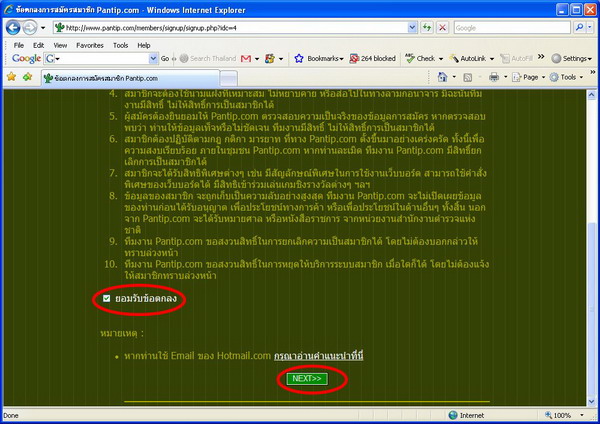Viewport: 600px width, 424px height.
Task: Expand the address bar history dropdown
Action: click(x=412, y=28)
